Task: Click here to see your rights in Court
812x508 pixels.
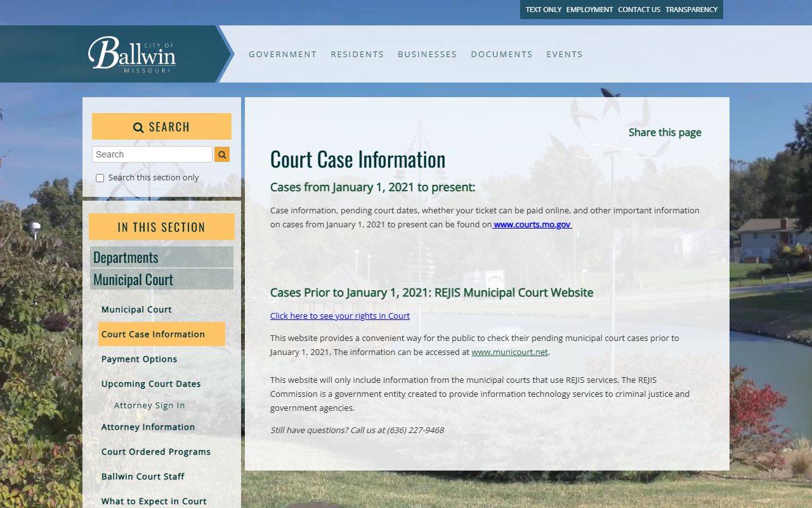Action: [x=340, y=316]
